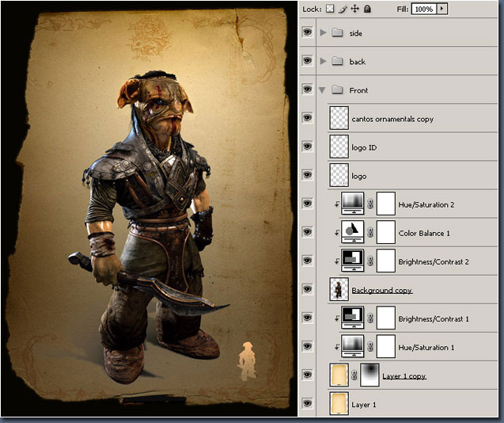Click Hue/Saturation 1 adjustment icon
Screen dimensions: 504x423
[353, 346]
